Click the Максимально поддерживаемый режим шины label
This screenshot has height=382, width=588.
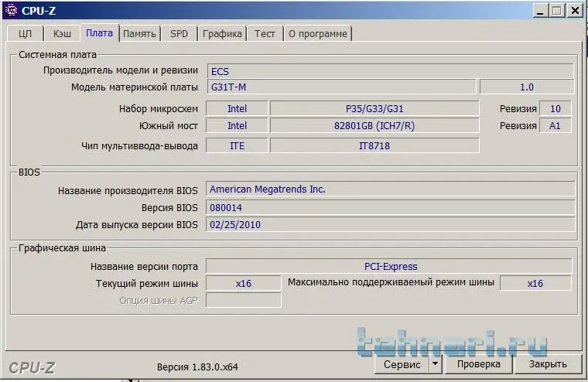(391, 282)
